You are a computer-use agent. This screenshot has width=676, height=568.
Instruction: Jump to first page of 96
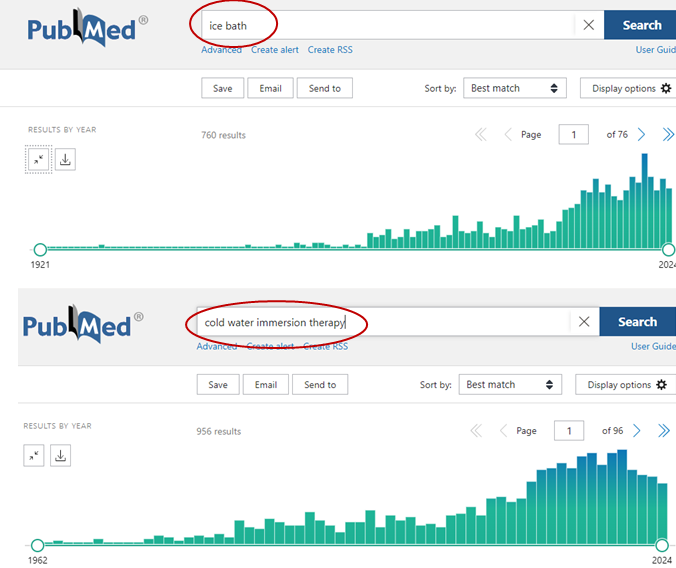[476, 430]
